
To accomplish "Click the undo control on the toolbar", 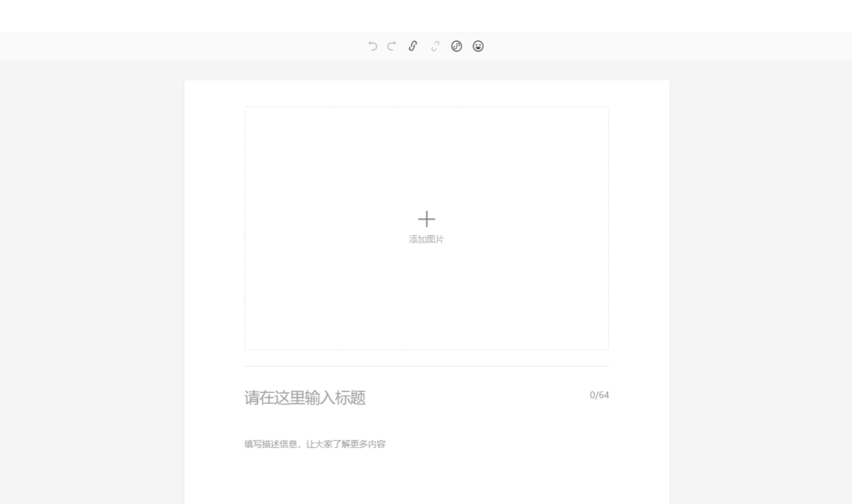I will pyautogui.click(x=372, y=46).
